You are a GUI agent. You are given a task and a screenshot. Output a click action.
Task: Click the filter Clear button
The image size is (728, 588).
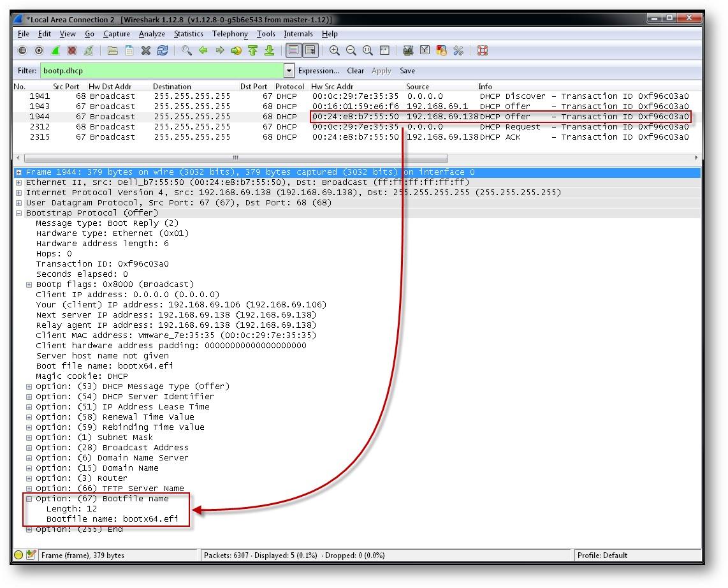[356, 71]
